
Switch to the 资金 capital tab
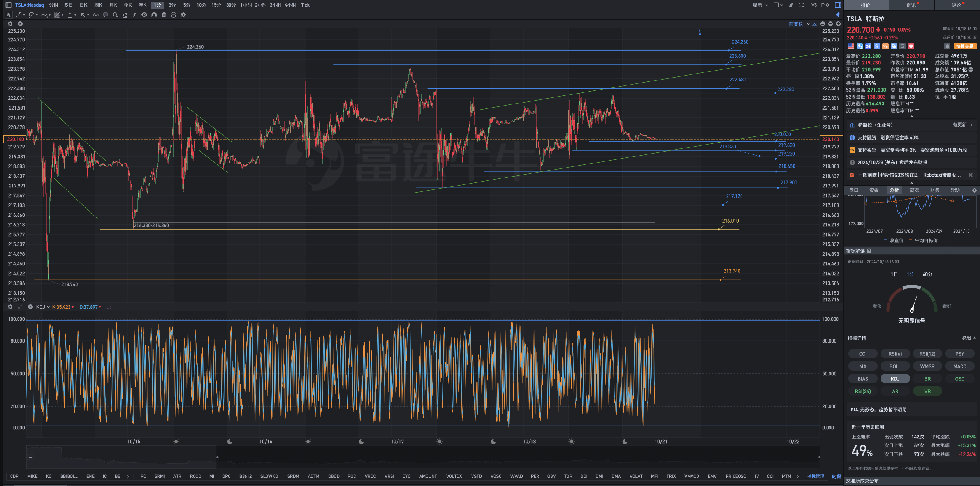pyautogui.click(x=874, y=190)
